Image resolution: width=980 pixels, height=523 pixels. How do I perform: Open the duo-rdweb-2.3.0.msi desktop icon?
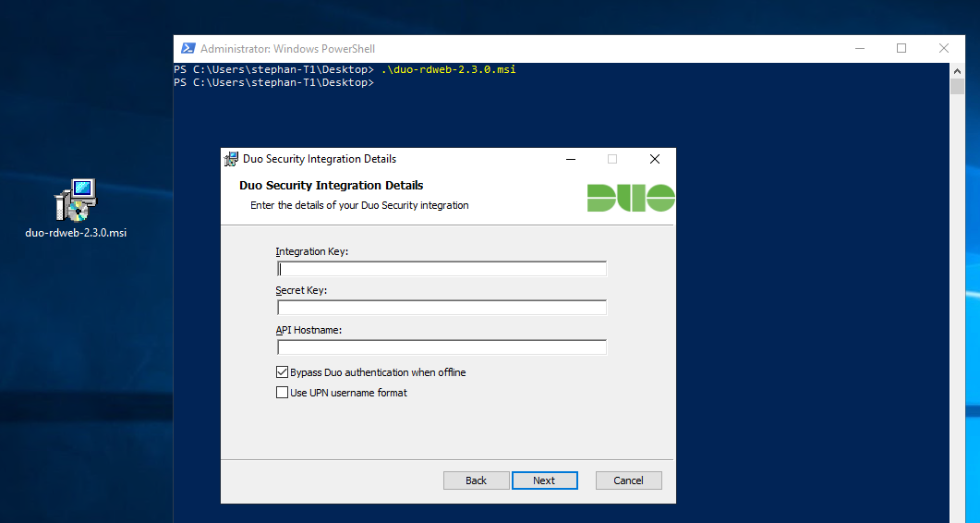pyautogui.click(x=75, y=201)
